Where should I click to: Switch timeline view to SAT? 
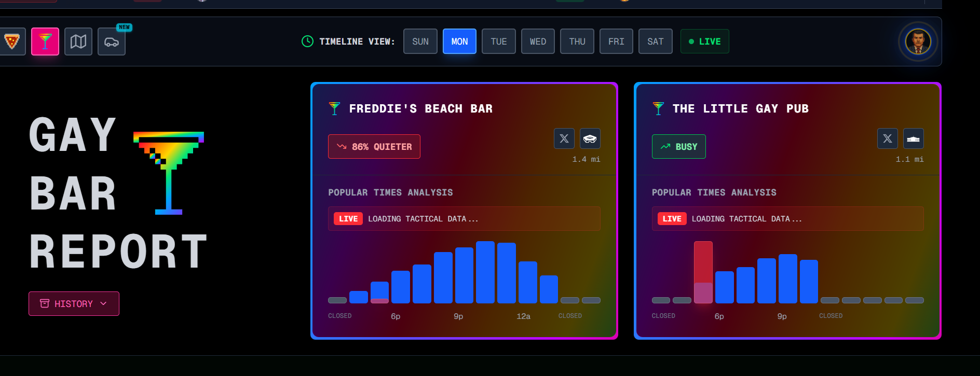point(656,41)
